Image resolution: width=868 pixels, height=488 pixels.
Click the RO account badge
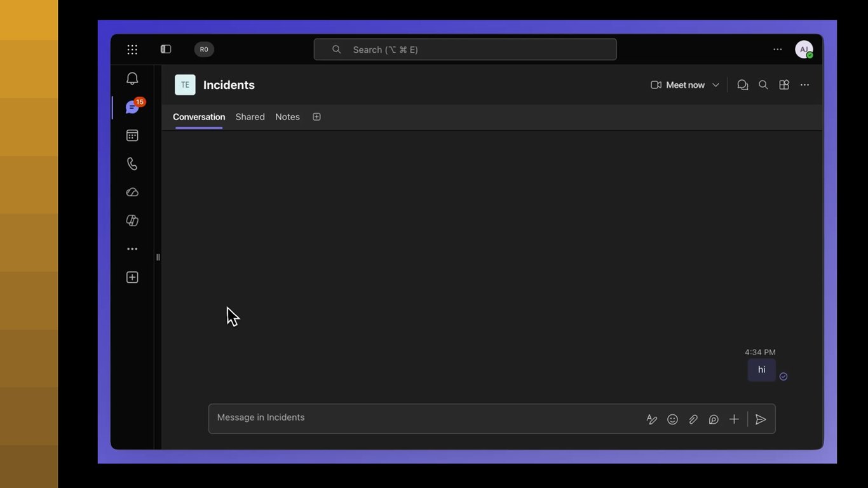(204, 50)
